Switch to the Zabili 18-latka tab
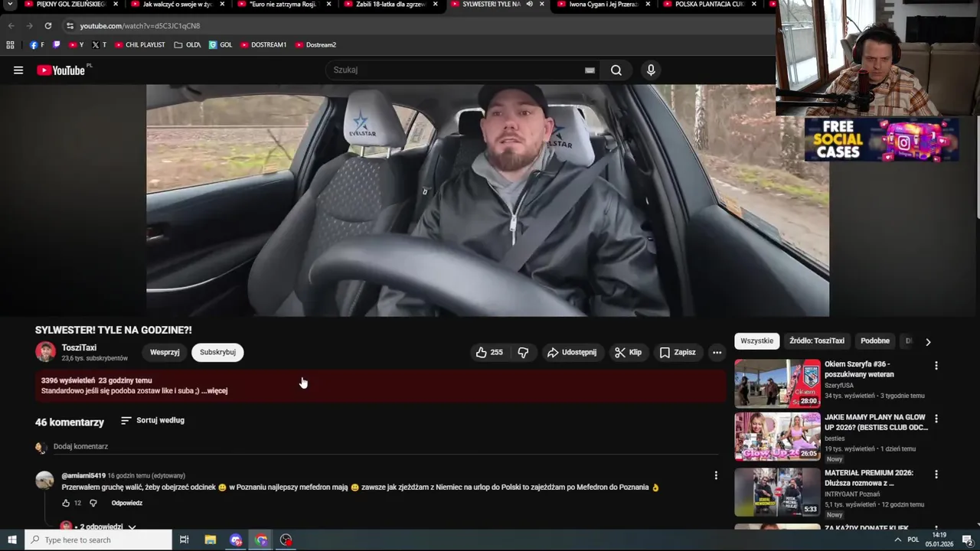980x551 pixels. click(x=390, y=4)
